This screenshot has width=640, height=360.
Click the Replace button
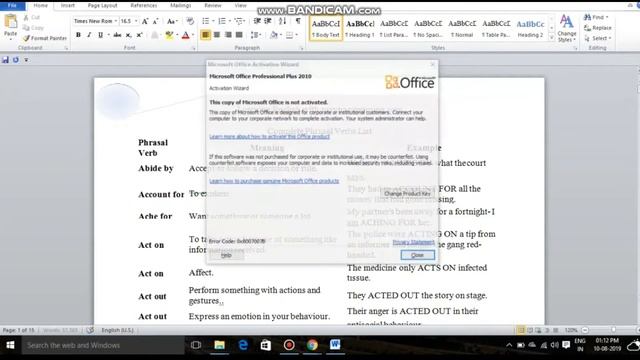[598, 28]
